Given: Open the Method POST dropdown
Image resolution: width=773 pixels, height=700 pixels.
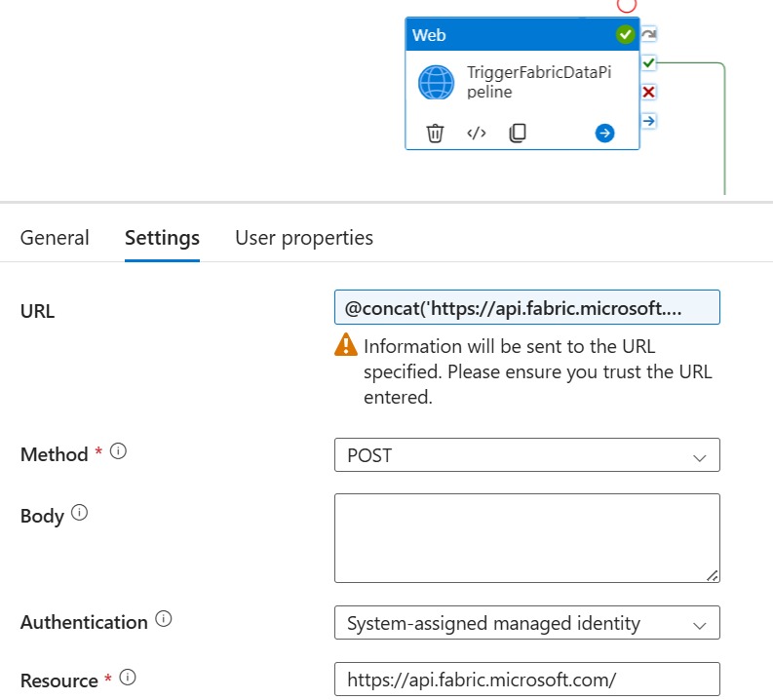Looking at the screenshot, I should pos(527,455).
